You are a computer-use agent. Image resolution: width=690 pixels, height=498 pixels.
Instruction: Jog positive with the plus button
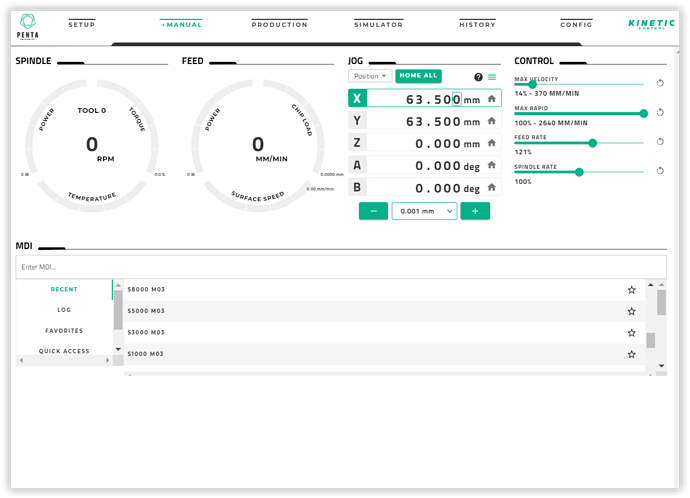(475, 211)
